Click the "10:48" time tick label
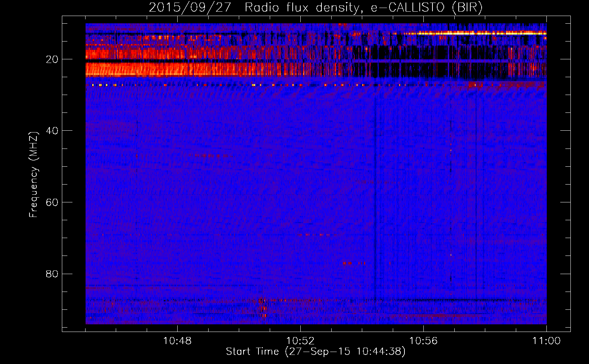This screenshot has width=589, height=364. coord(177,341)
